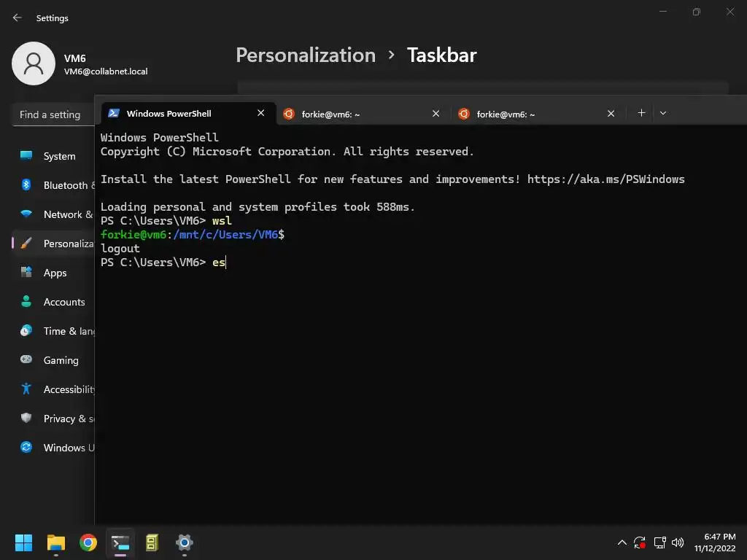747x560 pixels.
Task: Click the Personalization paintbrush icon
Action: (26, 243)
